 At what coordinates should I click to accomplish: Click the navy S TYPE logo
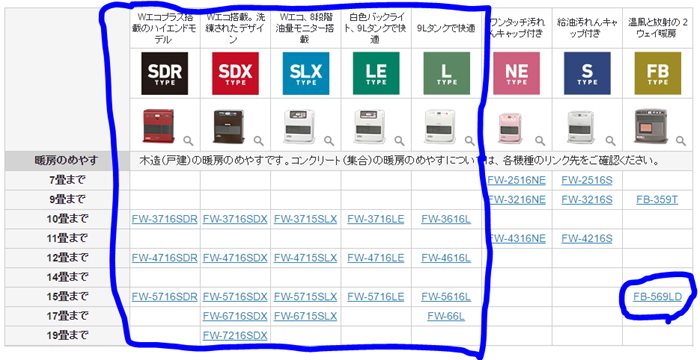pos(587,73)
